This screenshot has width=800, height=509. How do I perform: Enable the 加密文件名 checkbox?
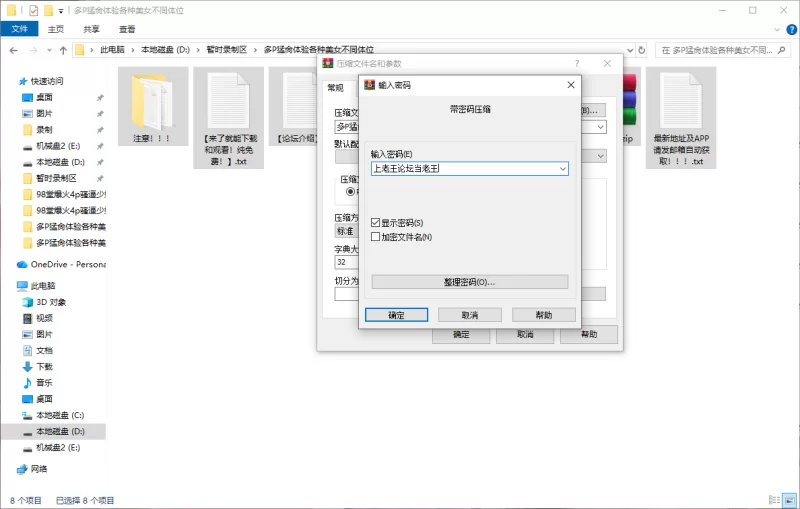[x=376, y=237]
